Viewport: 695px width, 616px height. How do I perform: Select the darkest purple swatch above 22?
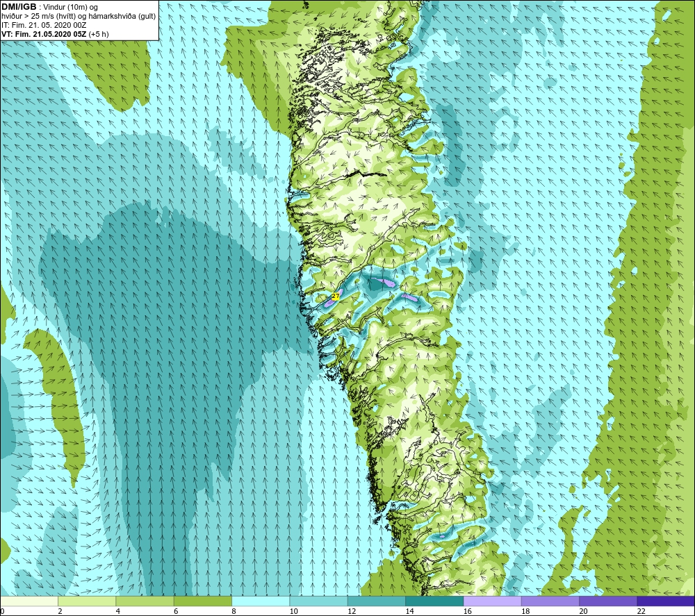coord(666,601)
